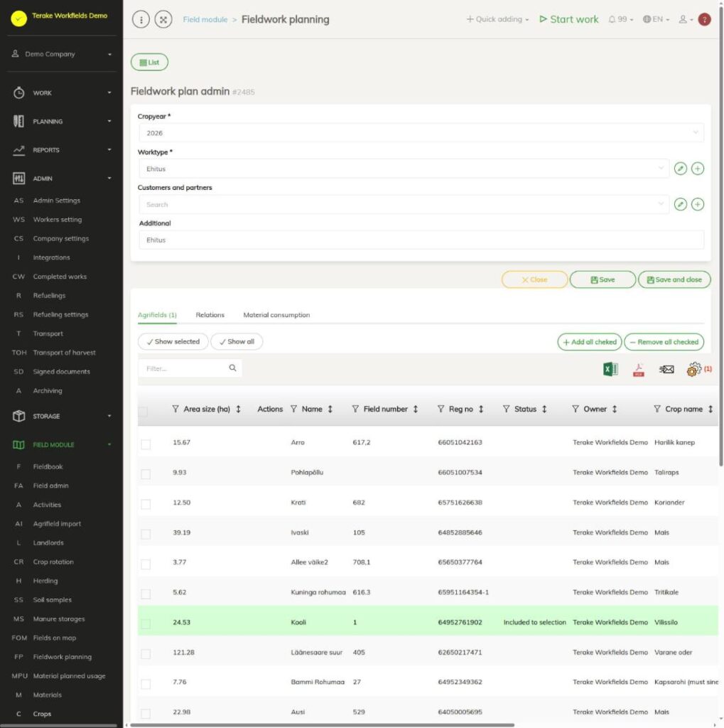Screen dimensions: 724x728
Task: Click Remove all checked button
Action: (664, 342)
